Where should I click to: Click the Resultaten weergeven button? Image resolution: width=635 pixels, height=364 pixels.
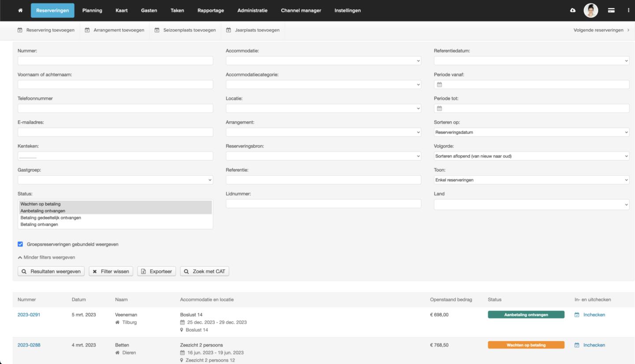pos(51,271)
